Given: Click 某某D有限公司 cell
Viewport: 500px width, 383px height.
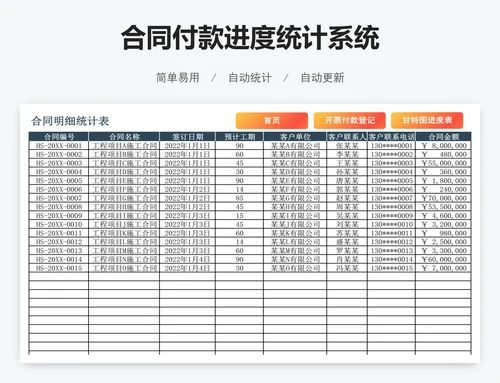Looking at the screenshot, I should pyautogui.click(x=295, y=172).
